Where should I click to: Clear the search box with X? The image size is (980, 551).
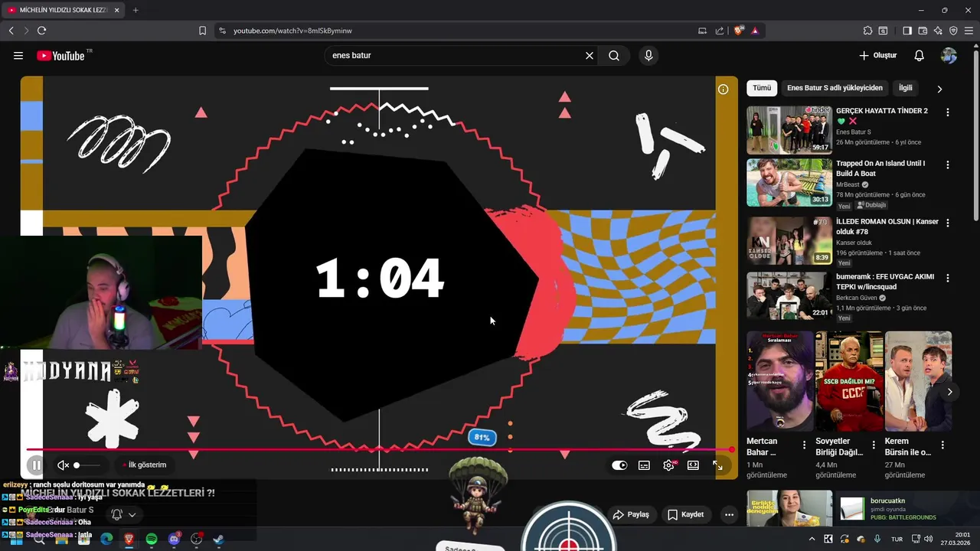(590, 55)
